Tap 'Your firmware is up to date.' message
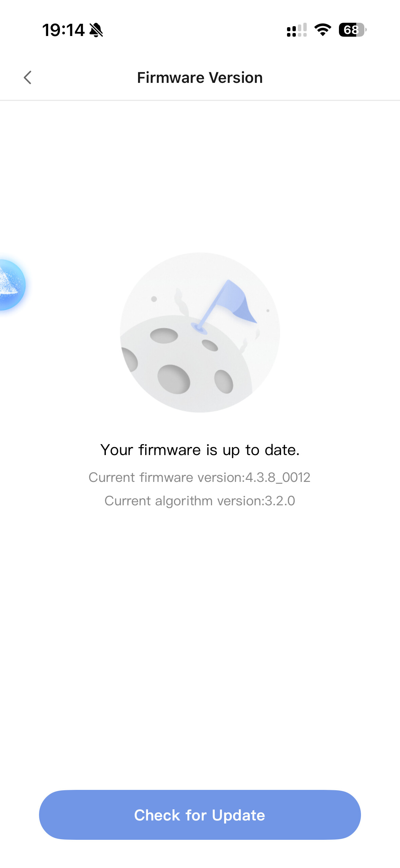The height and width of the screenshot is (868, 400). coord(200,450)
